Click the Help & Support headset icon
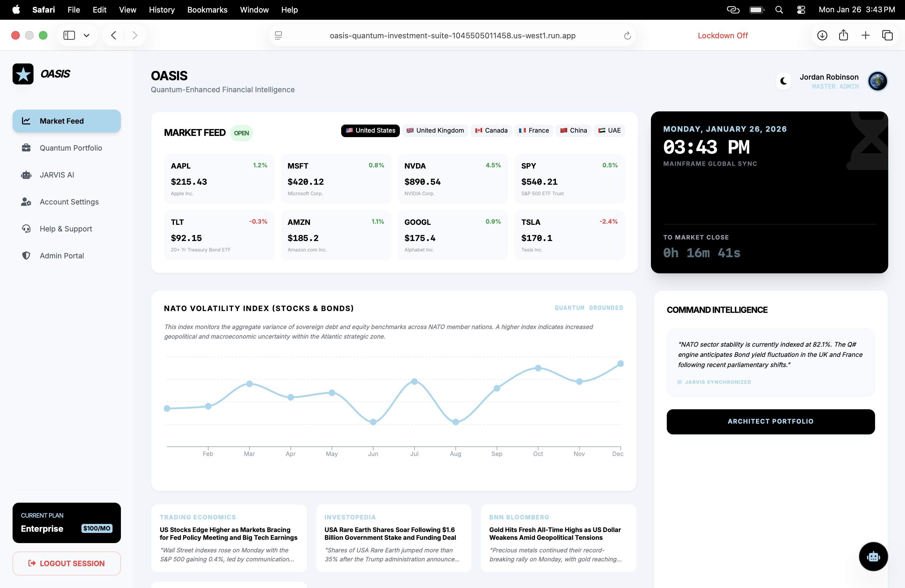905x588 pixels. point(26,228)
